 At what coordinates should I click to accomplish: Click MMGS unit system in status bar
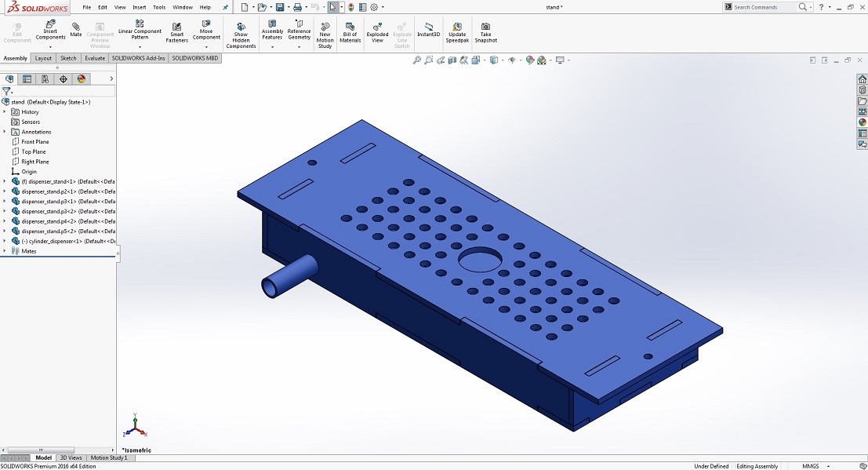coord(812,466)
